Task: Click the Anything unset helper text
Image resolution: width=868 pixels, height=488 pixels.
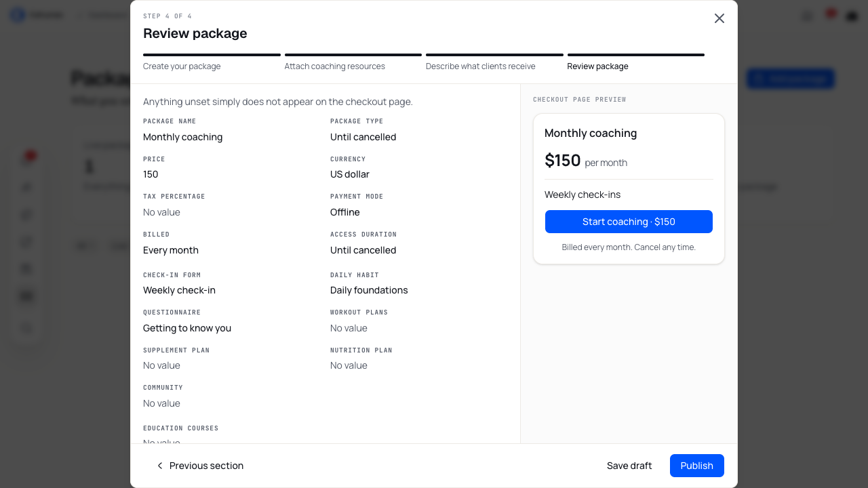Action: click(278, 102)
